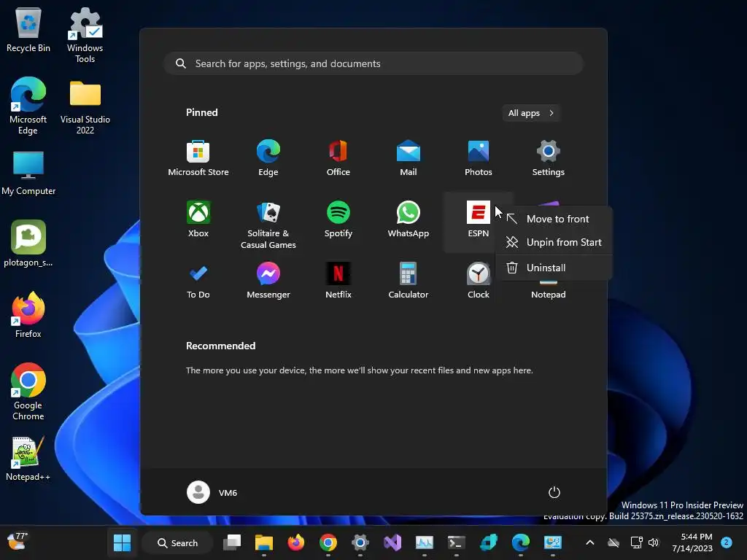747x560 pixels.
Task: Open the Windows Tools desktop shortcut
Action: coord(85,35)
